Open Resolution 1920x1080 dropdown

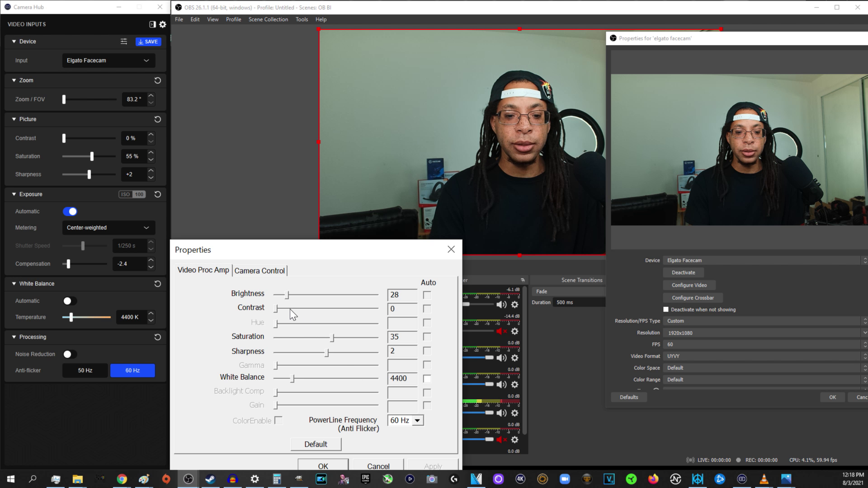[764, 333]
